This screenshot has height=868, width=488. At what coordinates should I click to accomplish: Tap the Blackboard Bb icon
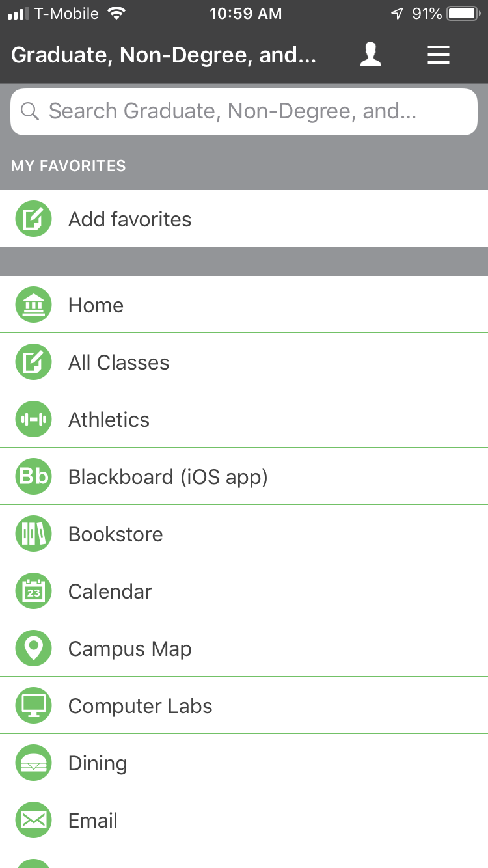(33, 476)
